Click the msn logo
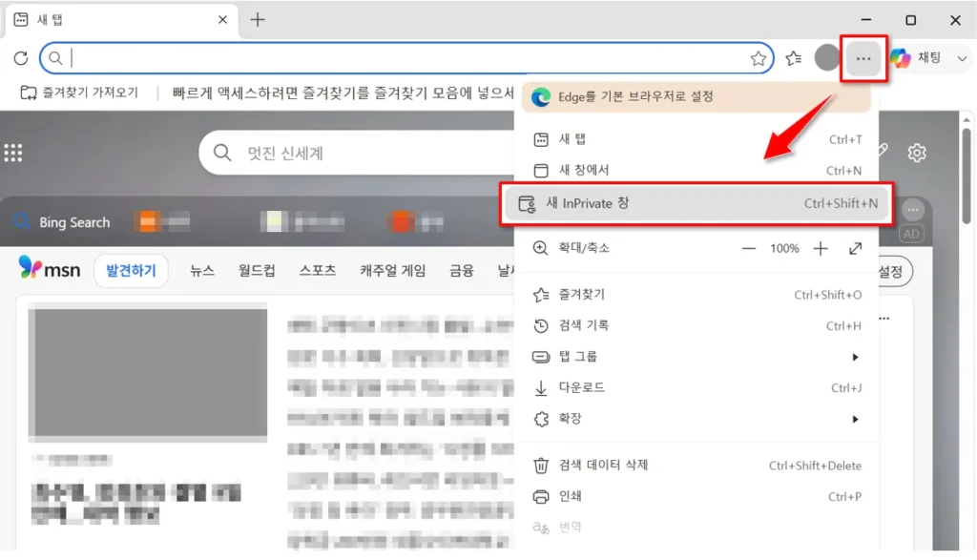Image resolution: width=977 pixels, height=560 pixels. [x=50, y=268]
